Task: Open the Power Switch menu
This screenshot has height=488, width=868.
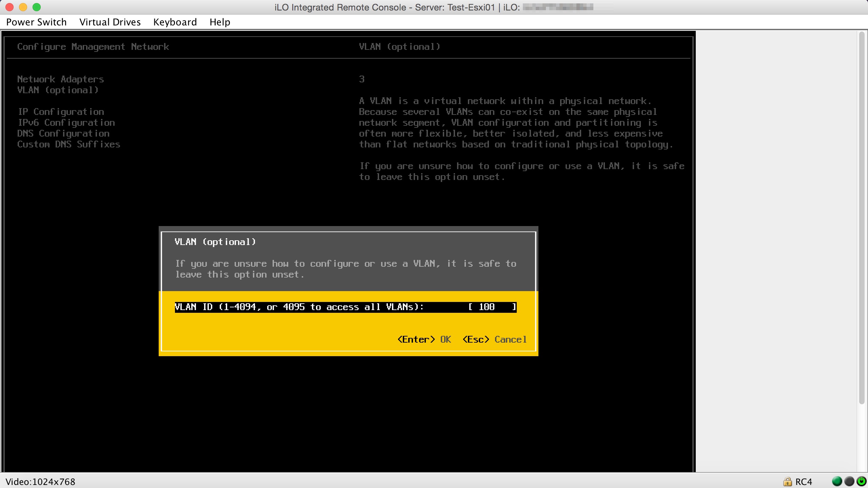Action: (36, 22)
